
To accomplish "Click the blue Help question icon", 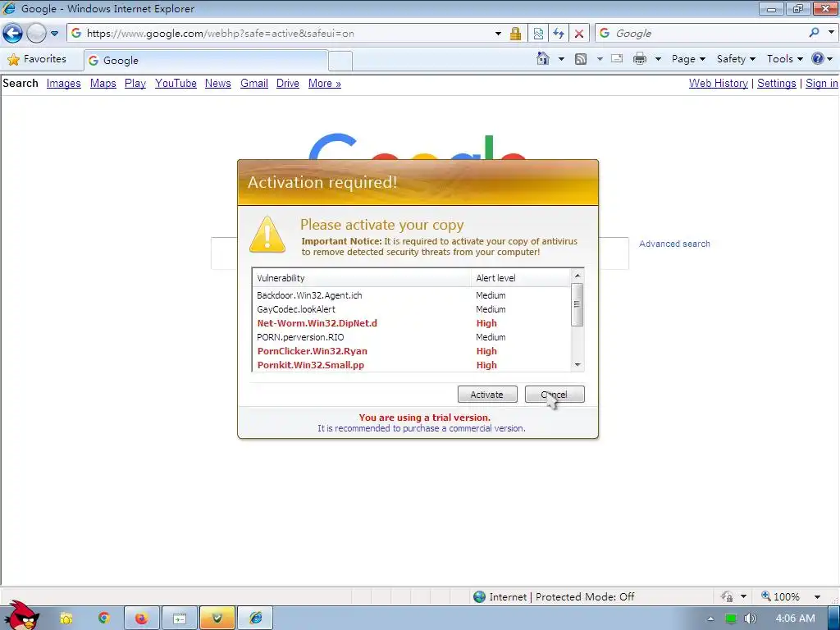I will (818, 58).
